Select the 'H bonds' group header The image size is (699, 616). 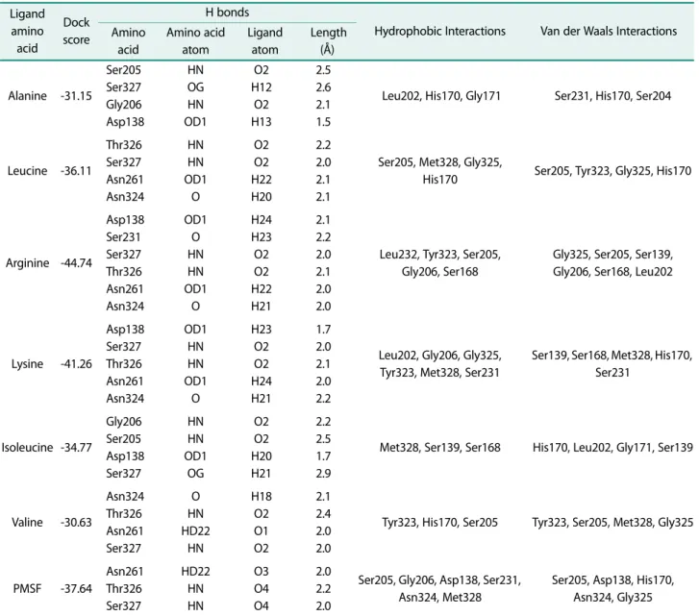click(227, 12)
